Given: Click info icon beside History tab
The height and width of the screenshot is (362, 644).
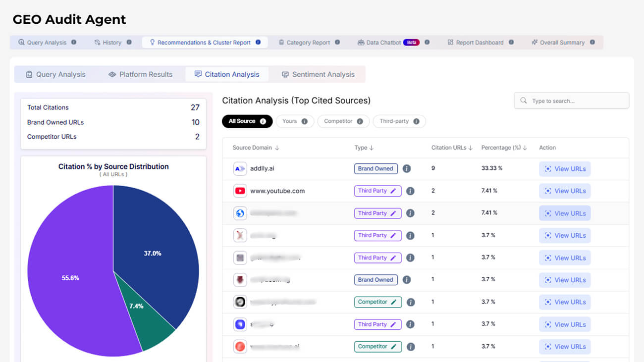Looking at the screenshot, I should (129, 42).
